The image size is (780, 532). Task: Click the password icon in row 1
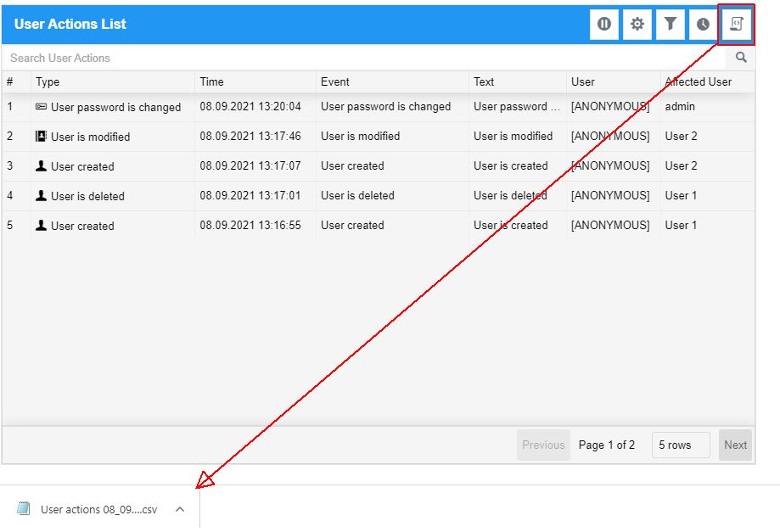tap(42, 106)
